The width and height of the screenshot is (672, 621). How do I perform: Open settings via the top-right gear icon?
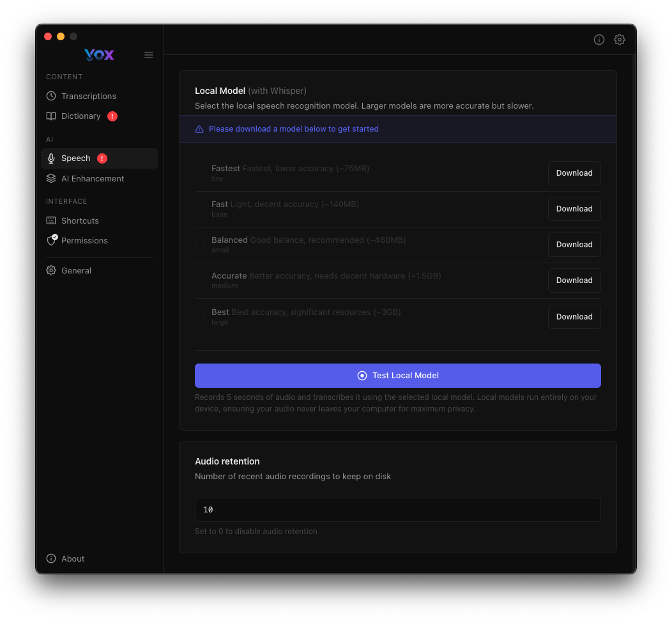click(619, 40)
